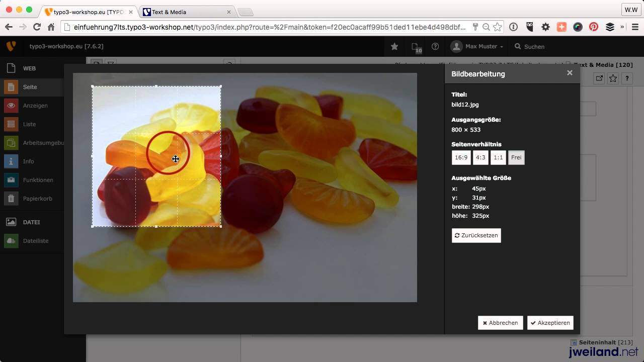Viewport: 644px width, 362px height.
Task: Bookmark the page with the star icon
Action: click(x=498, y=27)
